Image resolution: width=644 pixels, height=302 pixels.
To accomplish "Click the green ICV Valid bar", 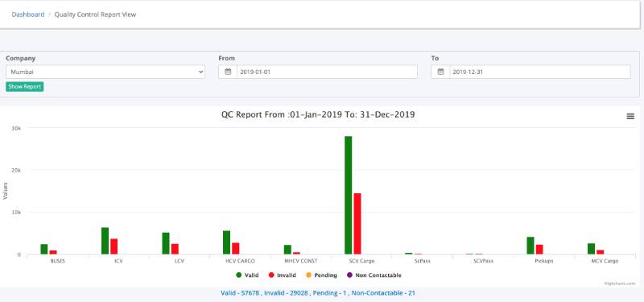I will 105,241.
